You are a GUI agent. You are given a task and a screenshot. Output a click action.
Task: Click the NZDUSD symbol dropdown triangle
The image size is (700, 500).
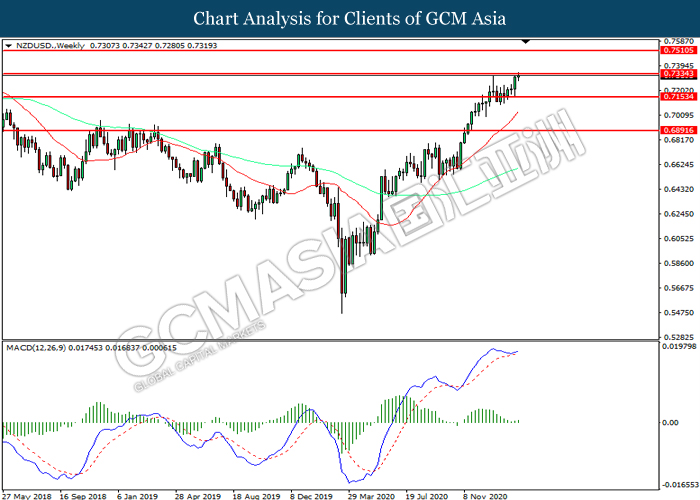[8, 46]
